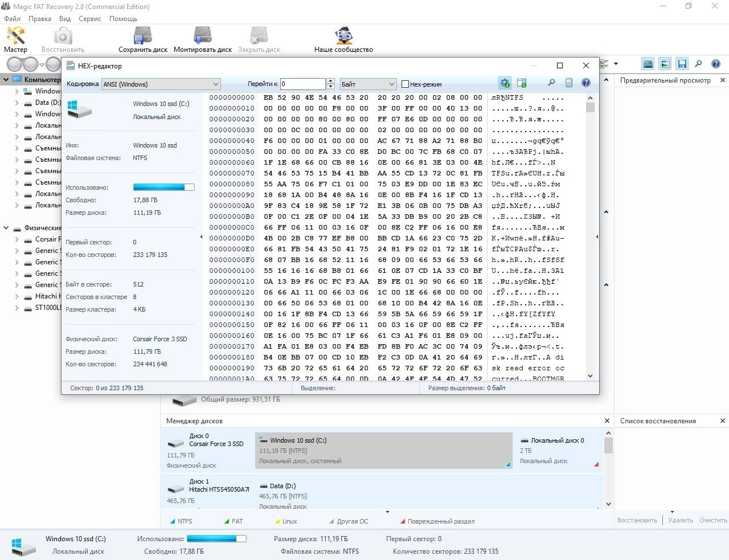Toggle hex editor info panel layout icon
Screen dimensions: 729x560
click(522, 83)
